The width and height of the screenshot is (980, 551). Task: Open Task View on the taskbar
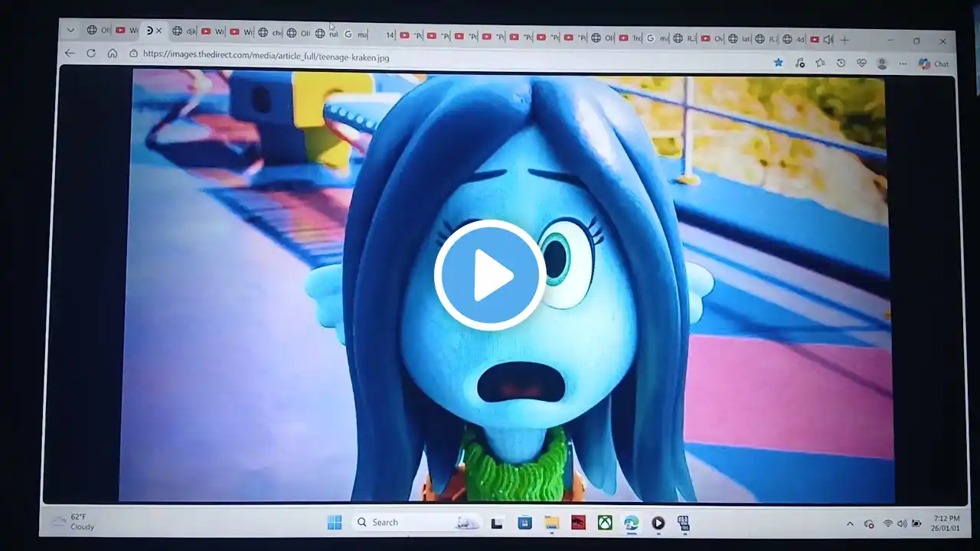click(497, 523)
